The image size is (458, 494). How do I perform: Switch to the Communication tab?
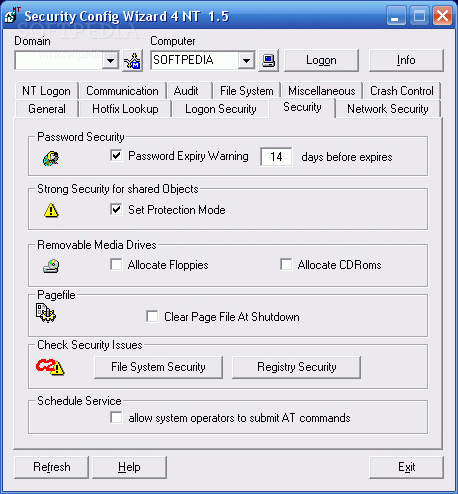tap(122, 91)
